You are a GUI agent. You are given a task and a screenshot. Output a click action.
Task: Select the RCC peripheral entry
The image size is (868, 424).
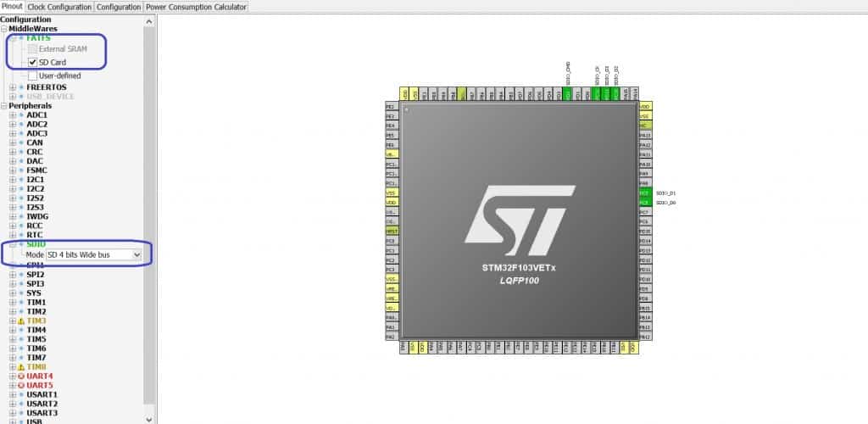coord(35,226)
